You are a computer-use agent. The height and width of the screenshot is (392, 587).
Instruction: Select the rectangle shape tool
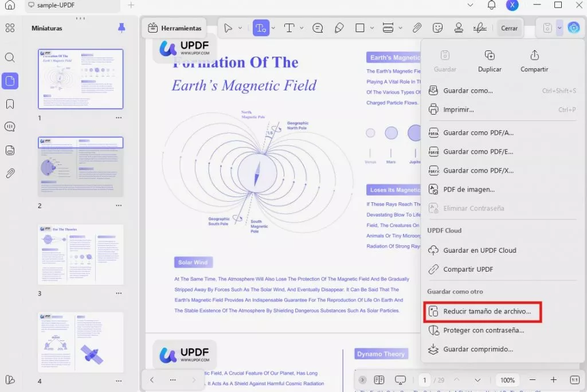click(x=360, y=28)
